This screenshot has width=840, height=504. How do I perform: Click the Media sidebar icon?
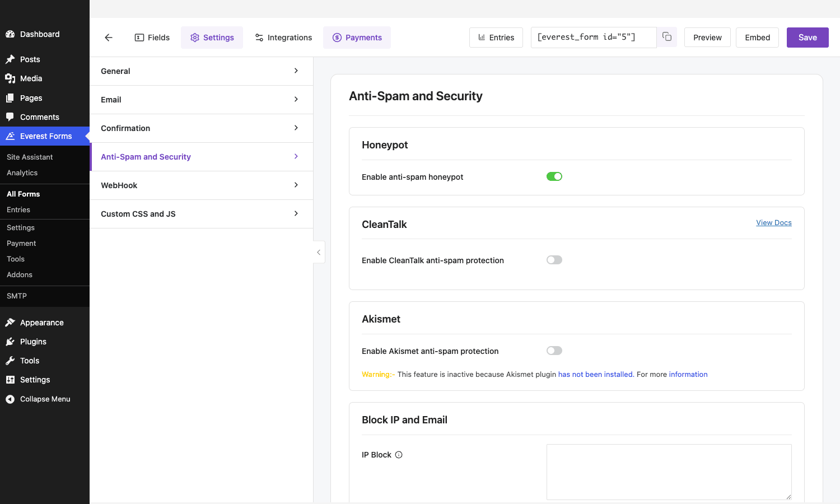tap(10, 78)
